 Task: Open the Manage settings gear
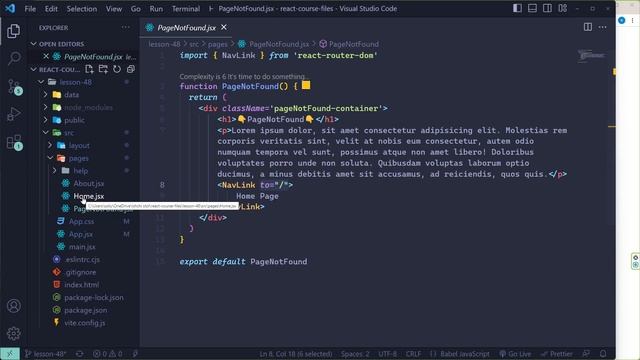pyautogui.click(x=14, y=333)
